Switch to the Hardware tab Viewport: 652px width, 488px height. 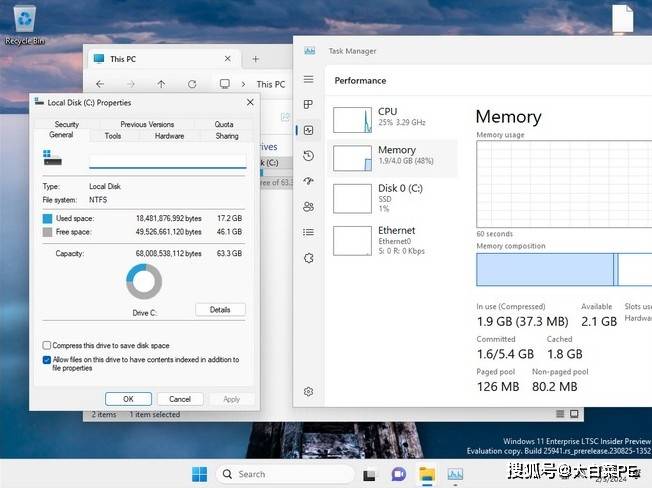coord(169,136)
